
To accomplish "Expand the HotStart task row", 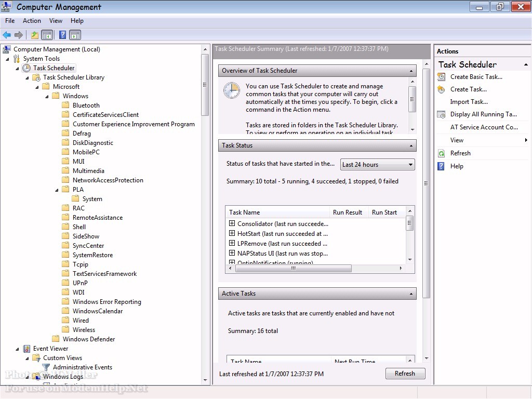I will coord(232,233).
